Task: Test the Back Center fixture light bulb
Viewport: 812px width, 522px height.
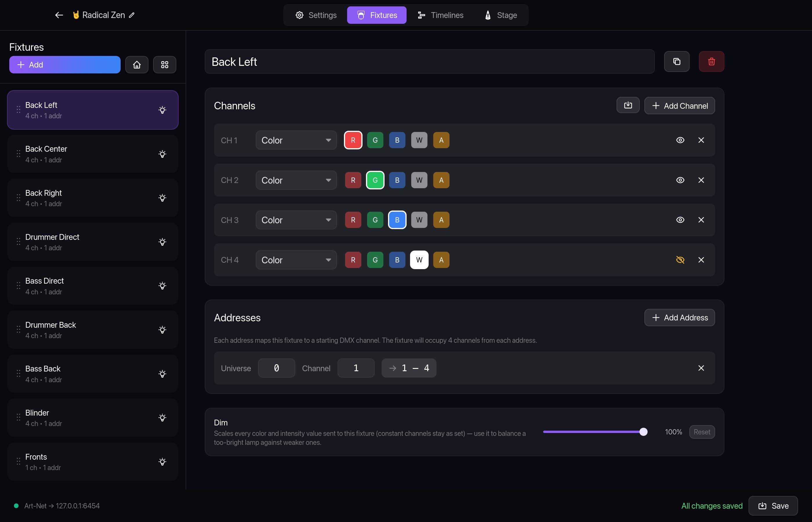Action: 162,154
